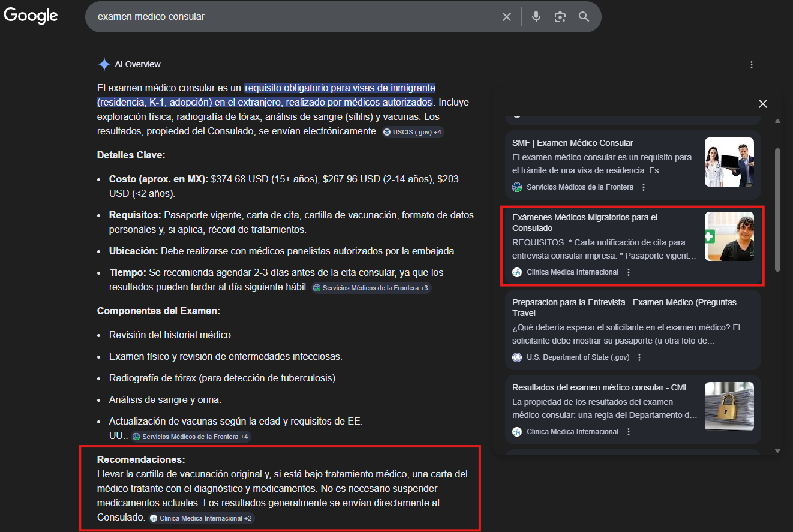This screenshot has height=532, width=793.
Task: Click the 'Componentes del Examen:' heading
Action: click(158, 311)
